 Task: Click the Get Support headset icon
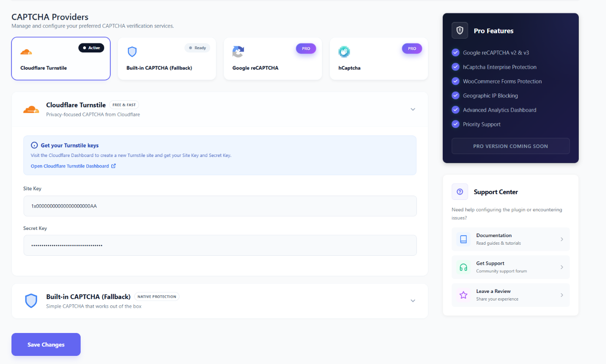(x=462, y=267)
